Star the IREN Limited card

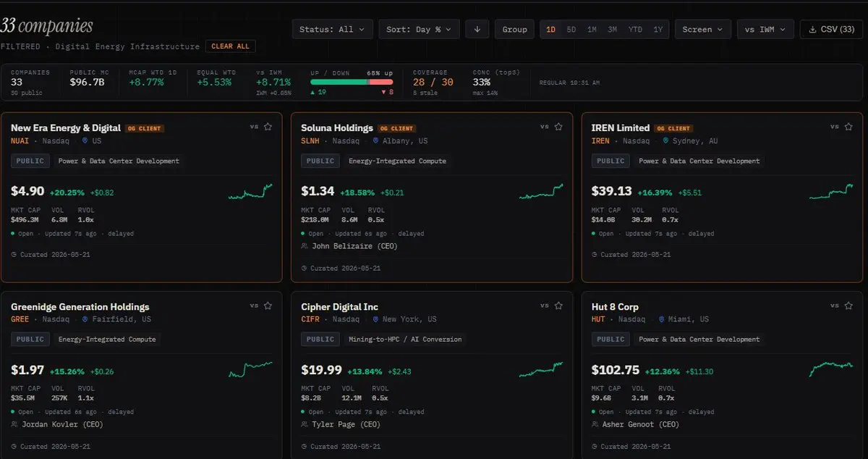[848, 127]
